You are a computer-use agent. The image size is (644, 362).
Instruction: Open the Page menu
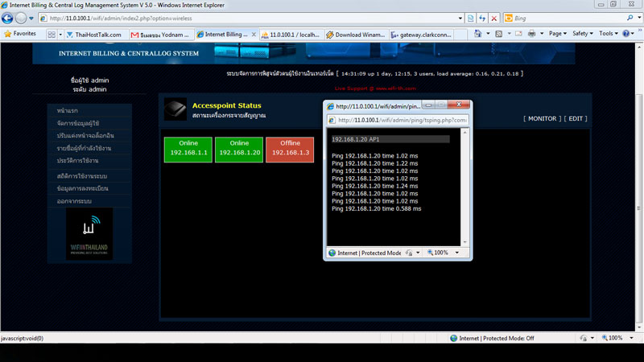[557, 34]
